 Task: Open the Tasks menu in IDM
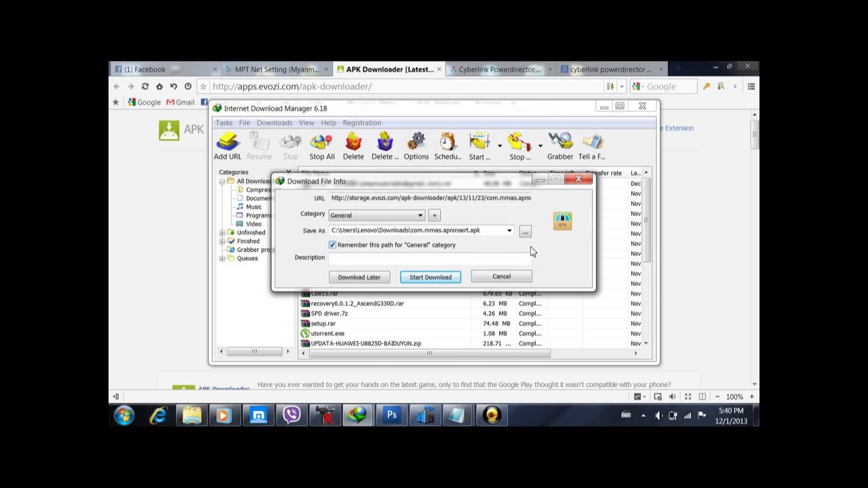pyautogui.click(x=224, y=123)
